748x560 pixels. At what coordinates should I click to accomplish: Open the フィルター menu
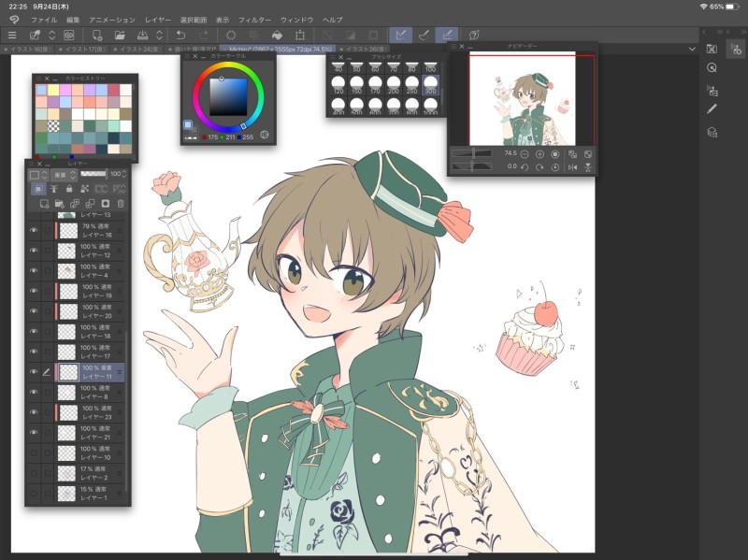tap(254, 20)
